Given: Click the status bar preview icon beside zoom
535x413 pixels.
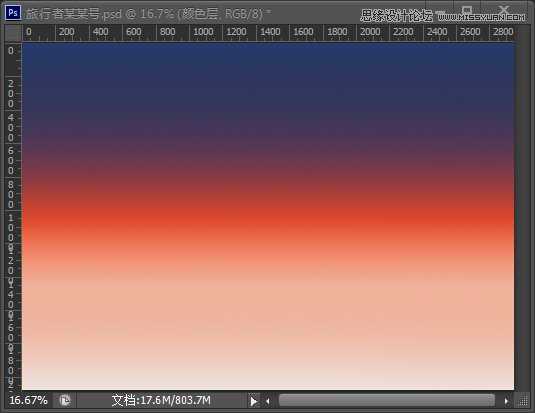Looking at the screenshot, I should pyautogui.click(x=65, y=400).
